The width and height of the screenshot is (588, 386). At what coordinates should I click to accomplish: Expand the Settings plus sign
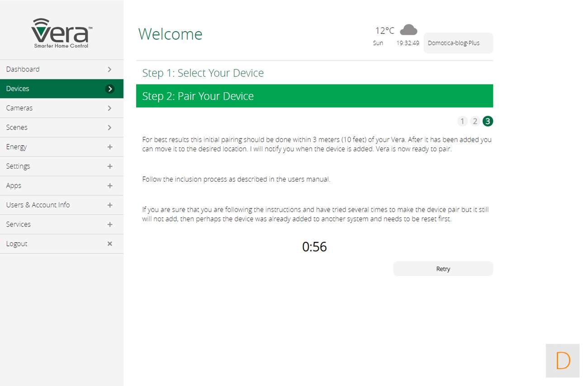pos(109,166)
